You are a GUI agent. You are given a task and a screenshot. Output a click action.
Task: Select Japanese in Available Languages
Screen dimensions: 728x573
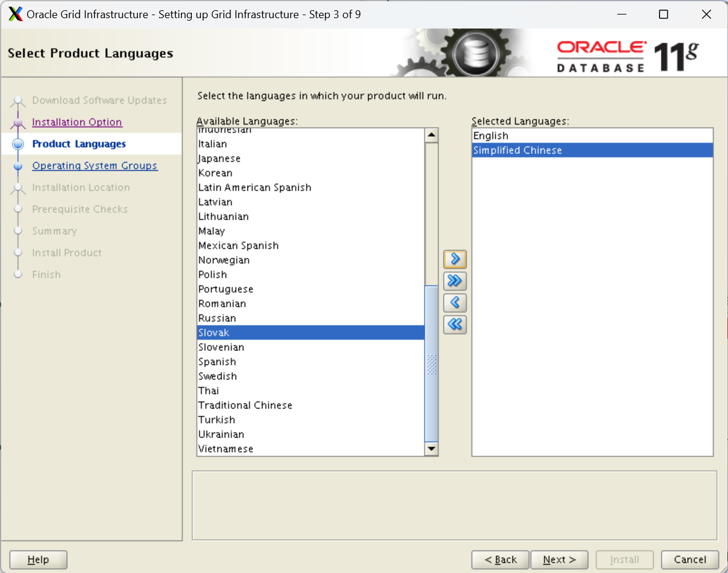[x=310, y=159]
